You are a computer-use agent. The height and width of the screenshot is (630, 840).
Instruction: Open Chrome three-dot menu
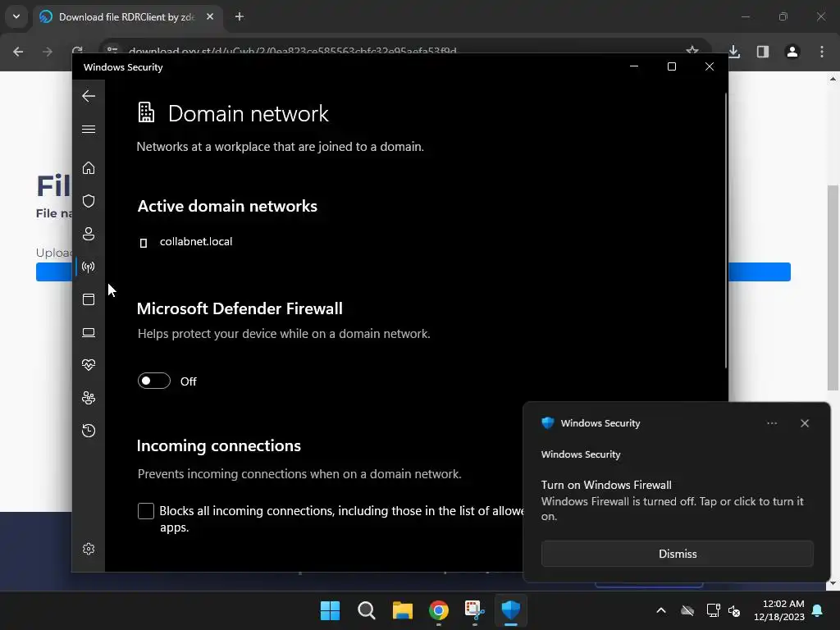[822, 52]
